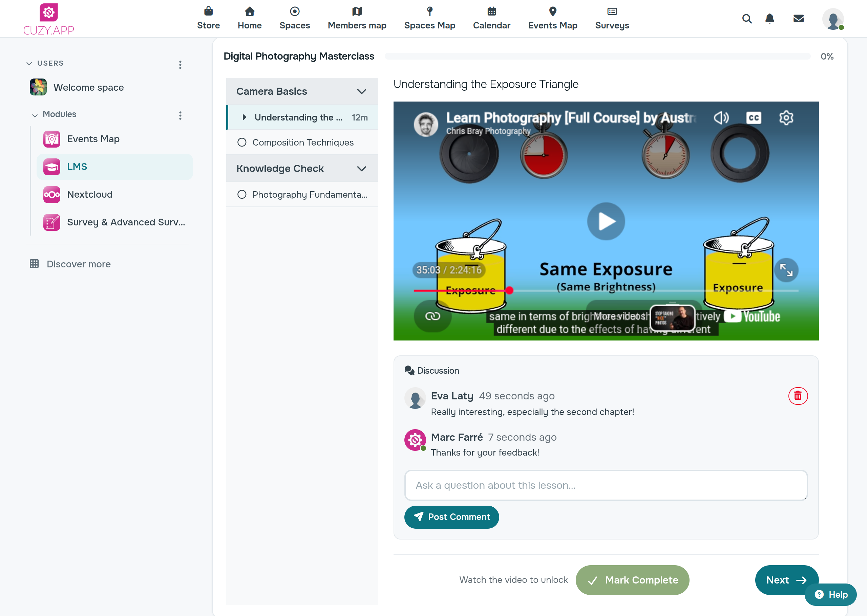The height and width of the screenshot is (616, 867).
Task: Open messages envelope icon
Action: [798, 19]
